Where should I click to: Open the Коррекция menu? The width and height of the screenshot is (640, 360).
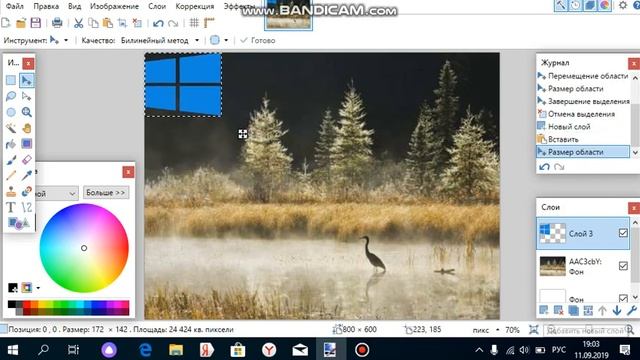(195, 7)
